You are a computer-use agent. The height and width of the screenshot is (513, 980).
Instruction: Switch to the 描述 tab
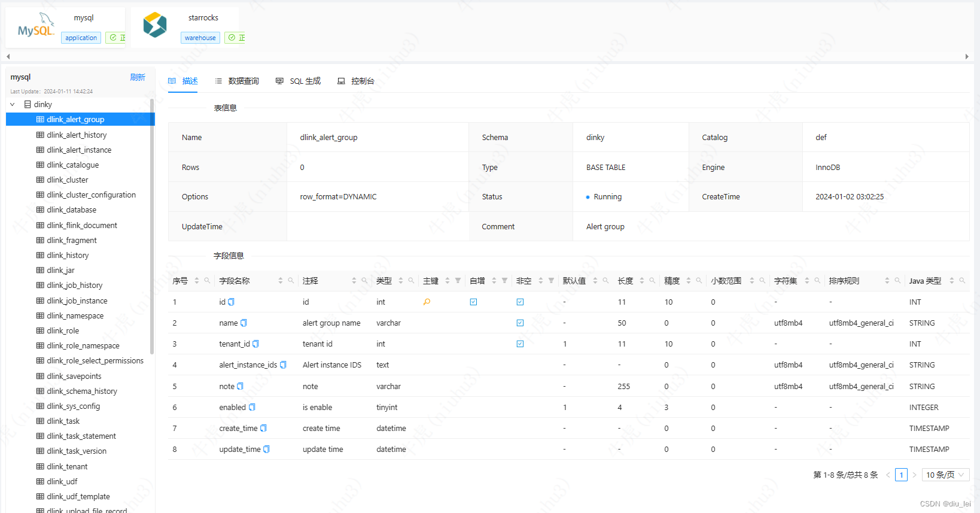tap(182, 81)
